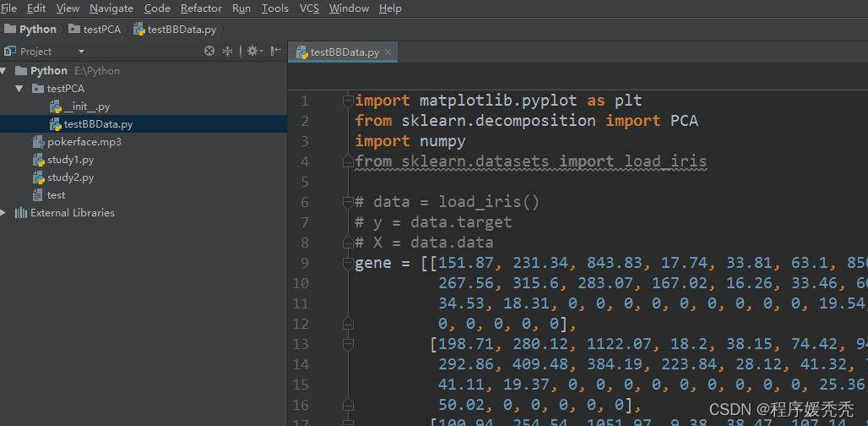The height and width of the screenshot is (426, 868).
Task: Click the Project tool window icon
Action: (10, 52)
